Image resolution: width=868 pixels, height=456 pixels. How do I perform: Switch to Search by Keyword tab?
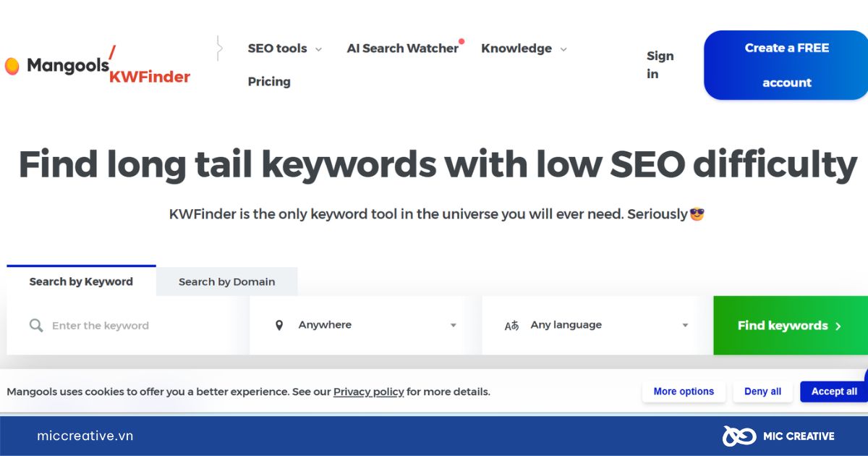(81, 282)
